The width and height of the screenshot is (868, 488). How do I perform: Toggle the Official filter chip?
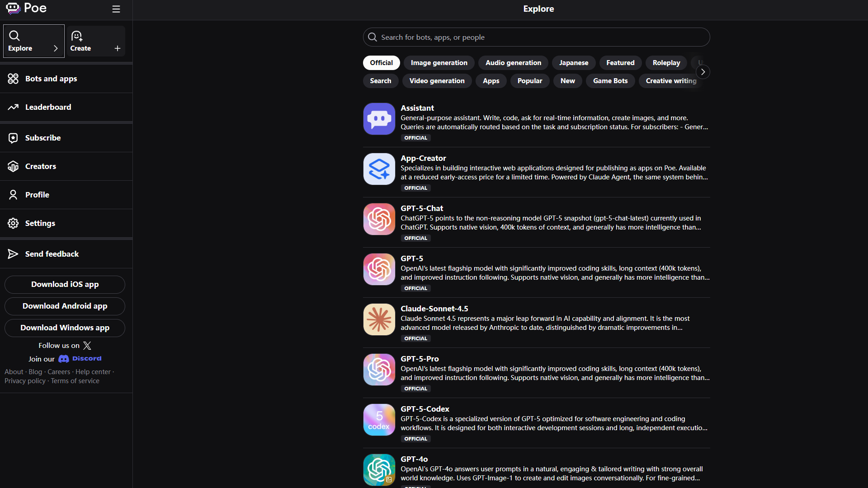381,63
